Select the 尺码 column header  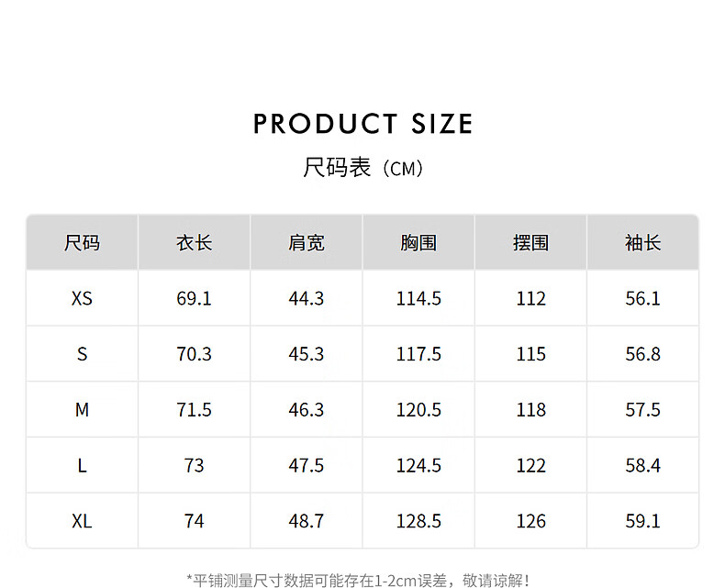pos(82,243)
